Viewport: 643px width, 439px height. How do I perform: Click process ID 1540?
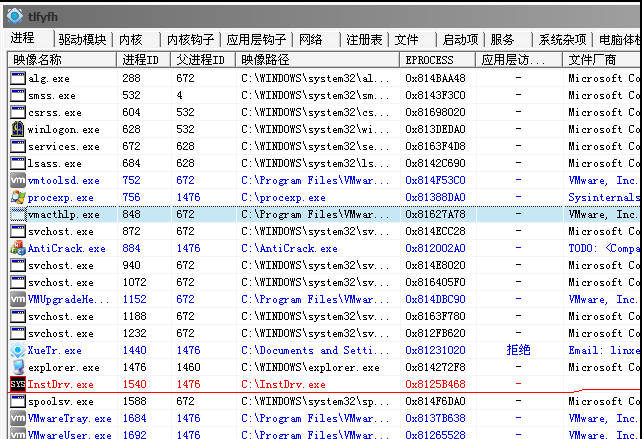[135, 384]
